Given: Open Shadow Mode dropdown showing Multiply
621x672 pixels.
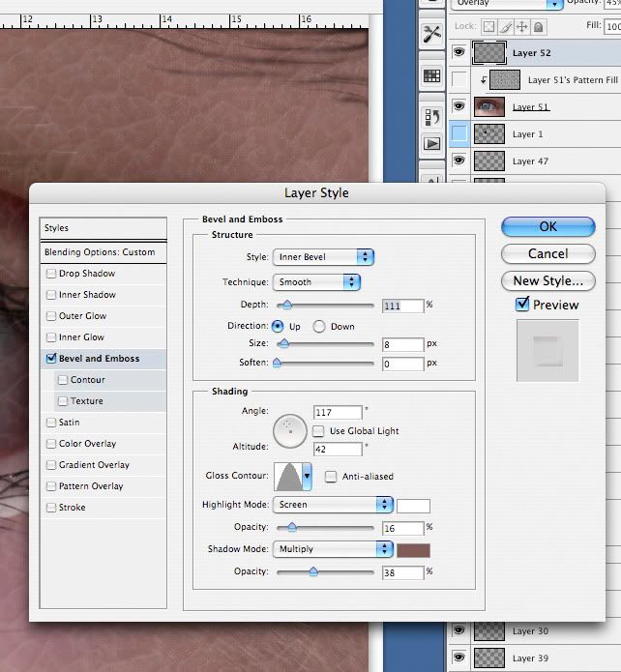Looking at the screenshot, I should pyautogui.click(x=333, y=549).
